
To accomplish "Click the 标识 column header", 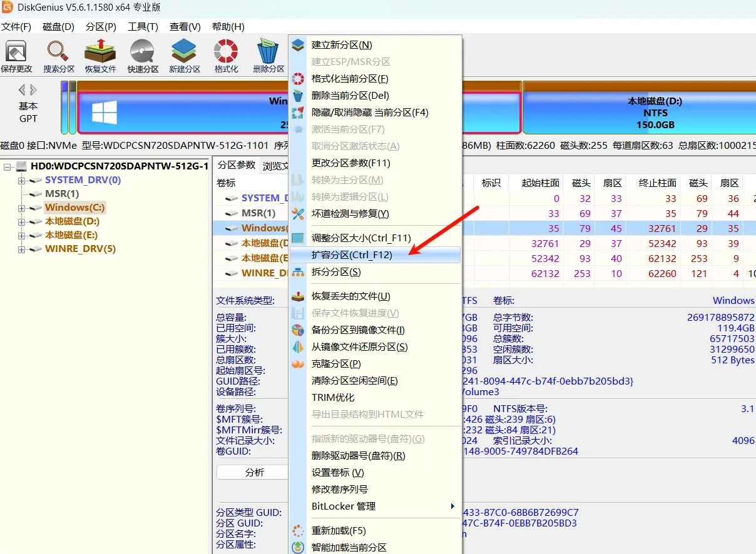I will [491, 183].
